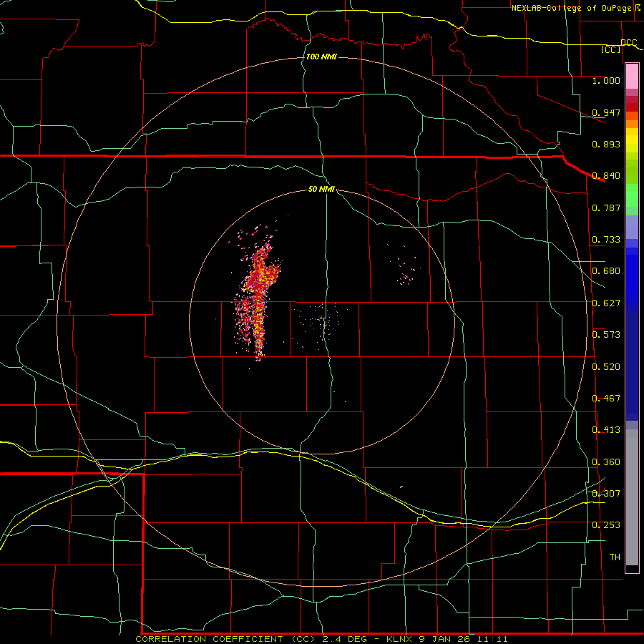Click the 0.947 scale value
The width and height of the screenshot is (644, 644).
tap(606, 112)
